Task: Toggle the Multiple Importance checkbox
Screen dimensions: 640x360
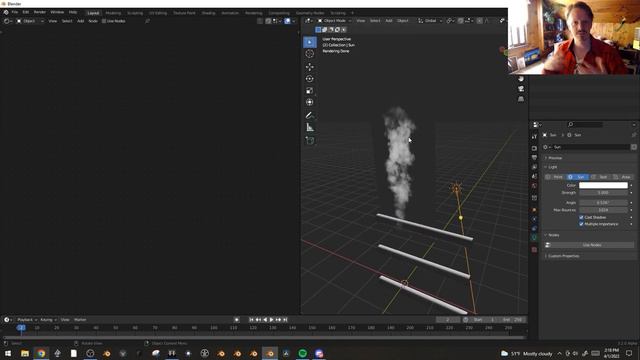Action: tap(581, 224)
